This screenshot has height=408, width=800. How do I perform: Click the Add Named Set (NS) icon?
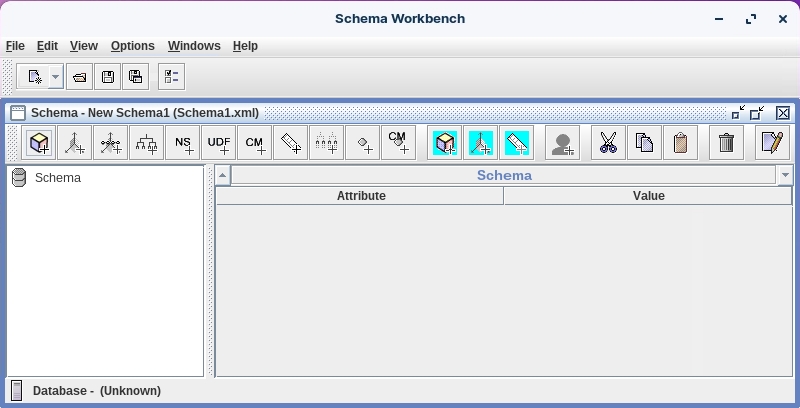(183, 143)
